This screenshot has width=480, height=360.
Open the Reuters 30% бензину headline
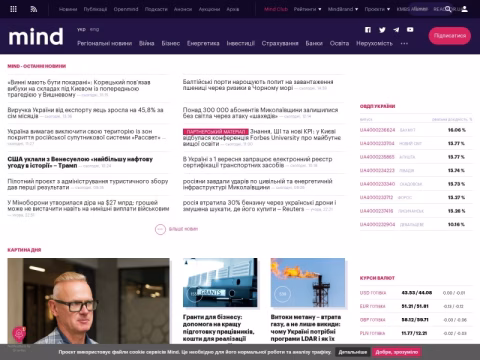pos(259,206)
